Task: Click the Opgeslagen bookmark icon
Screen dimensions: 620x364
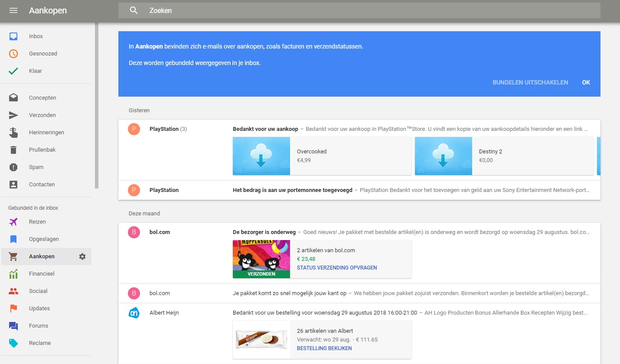Action: pos(13,239)
